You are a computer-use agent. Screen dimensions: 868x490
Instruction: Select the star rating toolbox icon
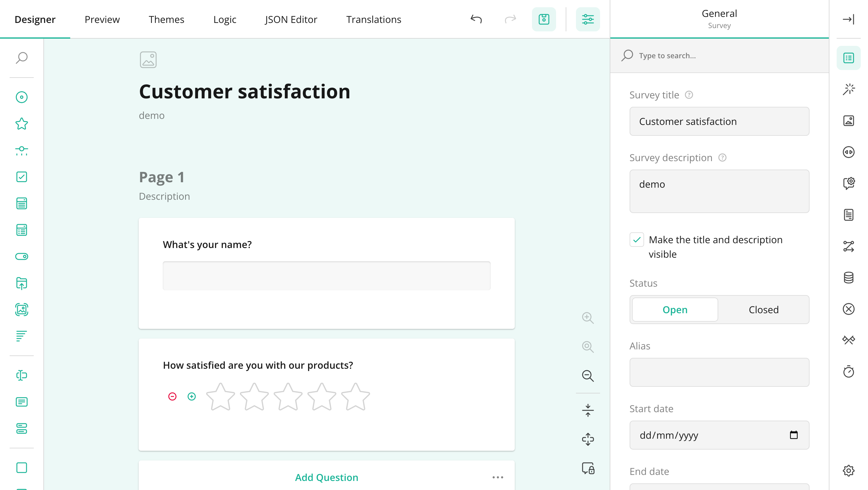(x=22, y=123)
